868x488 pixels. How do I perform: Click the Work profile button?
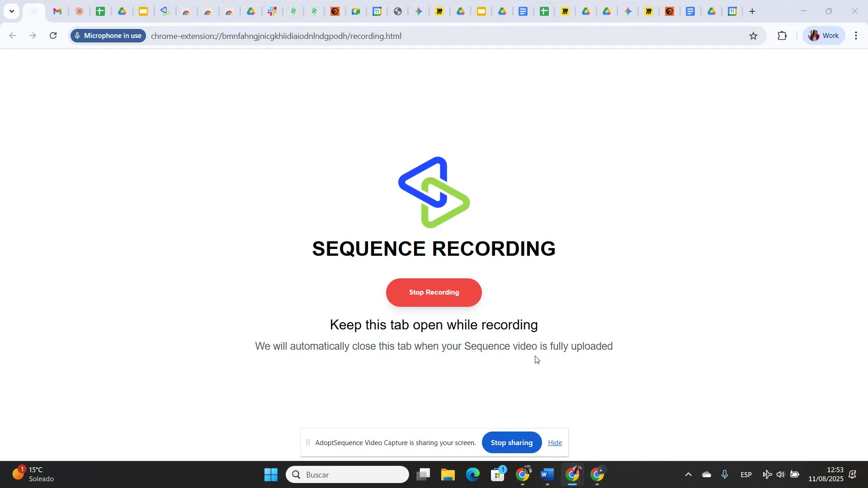click(x=823, y=36)
